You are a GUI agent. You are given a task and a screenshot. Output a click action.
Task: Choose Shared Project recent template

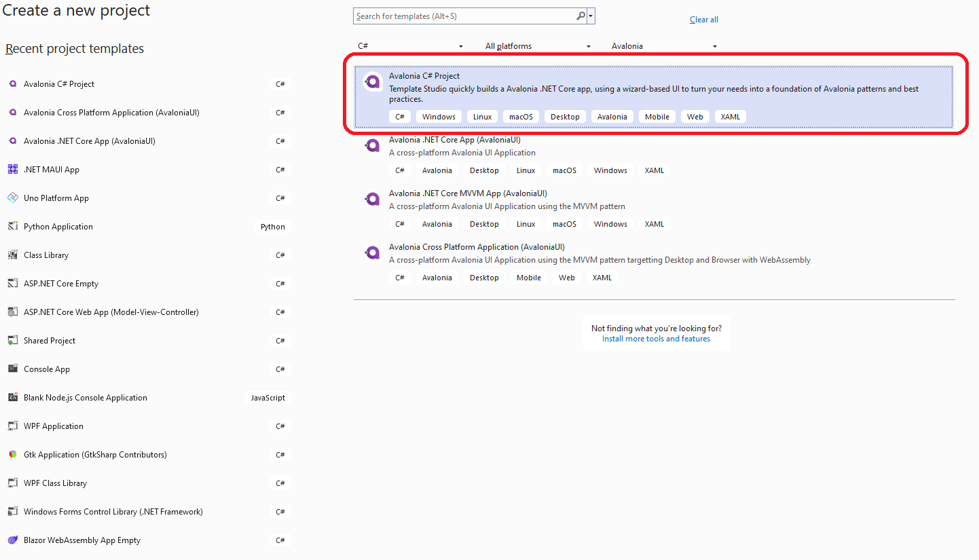(x=147, y=341)
